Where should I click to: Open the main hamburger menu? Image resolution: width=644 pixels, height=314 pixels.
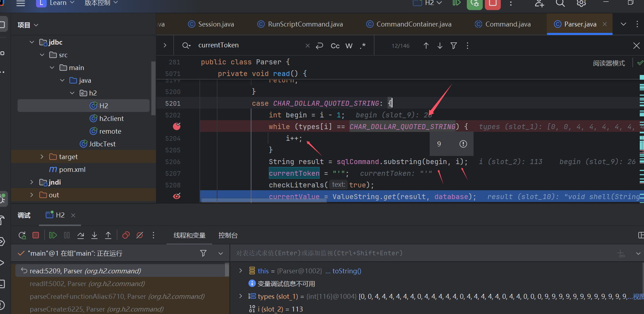(x=21, y=3)
